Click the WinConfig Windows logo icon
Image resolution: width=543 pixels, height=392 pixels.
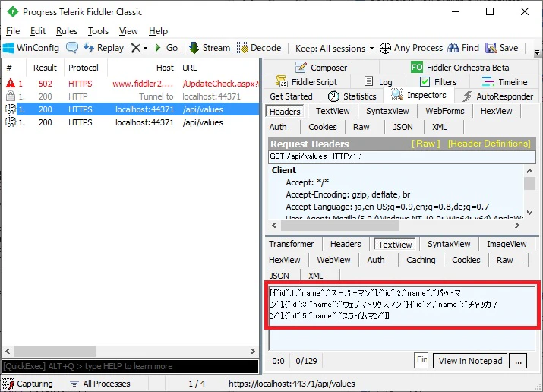coord(8,48)
